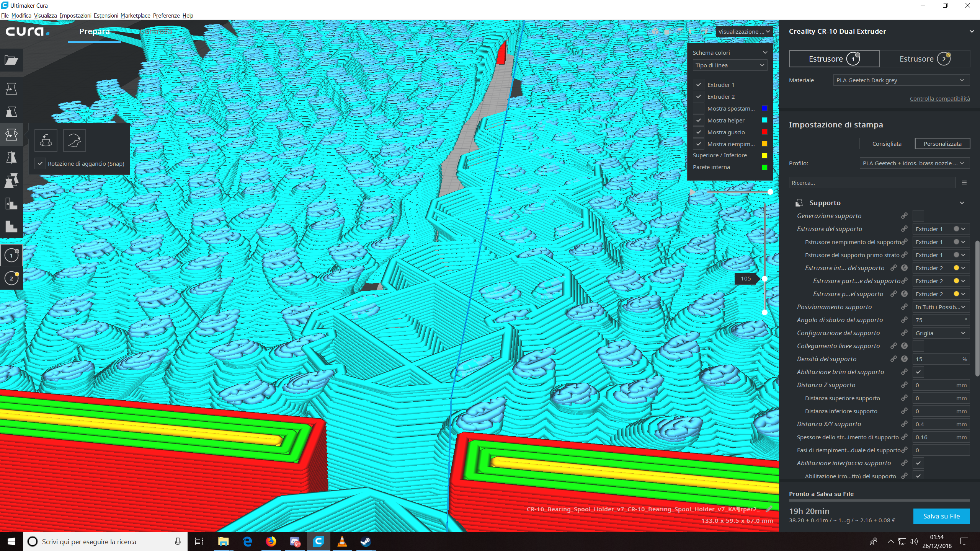Open the Visualizzazione view mode dropdown
Viewport: 980px width, 551px height.
744,31
